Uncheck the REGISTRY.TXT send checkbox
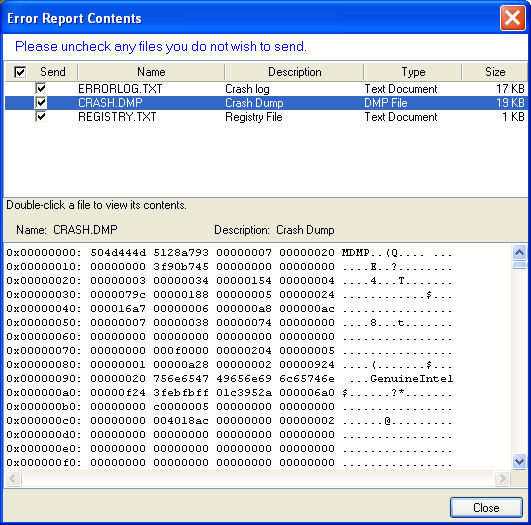531x525 pixels. (41, 117)
